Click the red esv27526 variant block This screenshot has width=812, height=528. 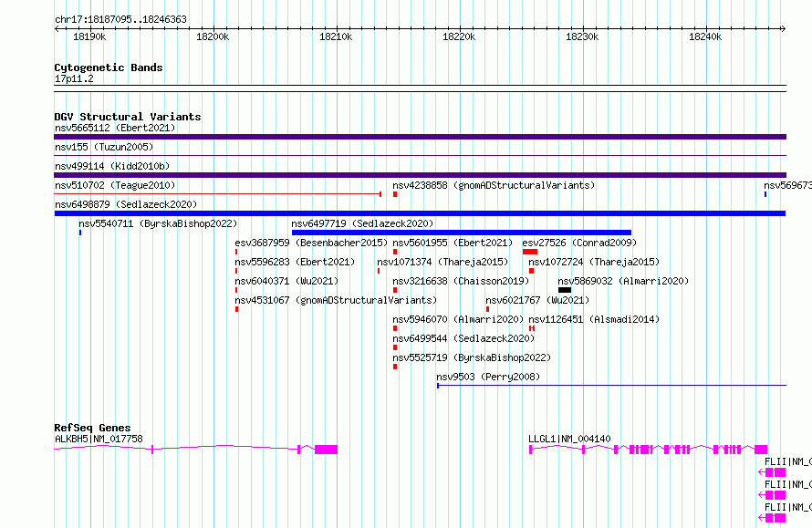(530, 252)
